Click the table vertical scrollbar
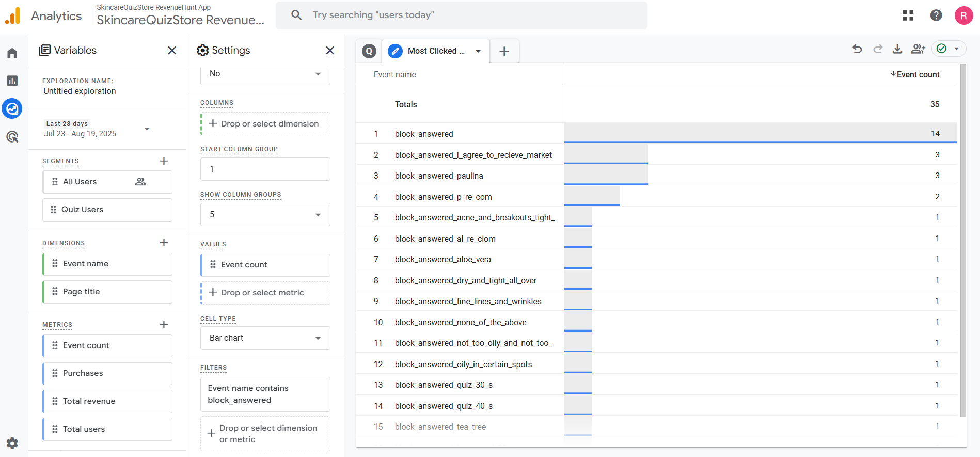Viewport: 980px width, 457px height. tap(963, 240)
